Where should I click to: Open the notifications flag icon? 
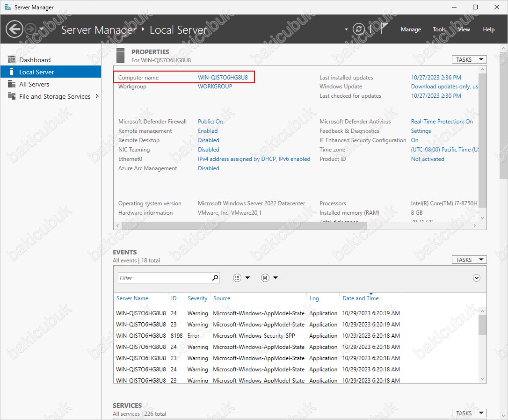(x=384, y=29)
